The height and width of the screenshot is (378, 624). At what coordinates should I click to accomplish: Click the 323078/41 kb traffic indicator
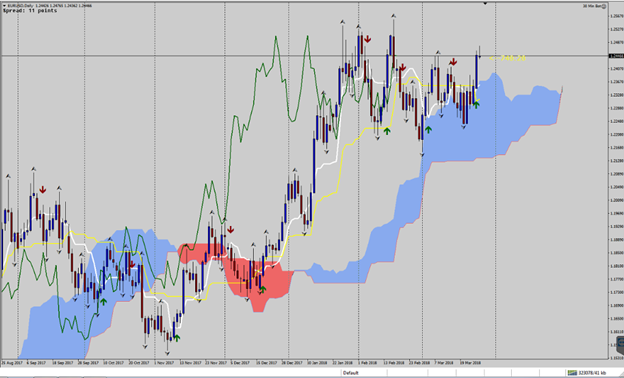click(593, 373)
